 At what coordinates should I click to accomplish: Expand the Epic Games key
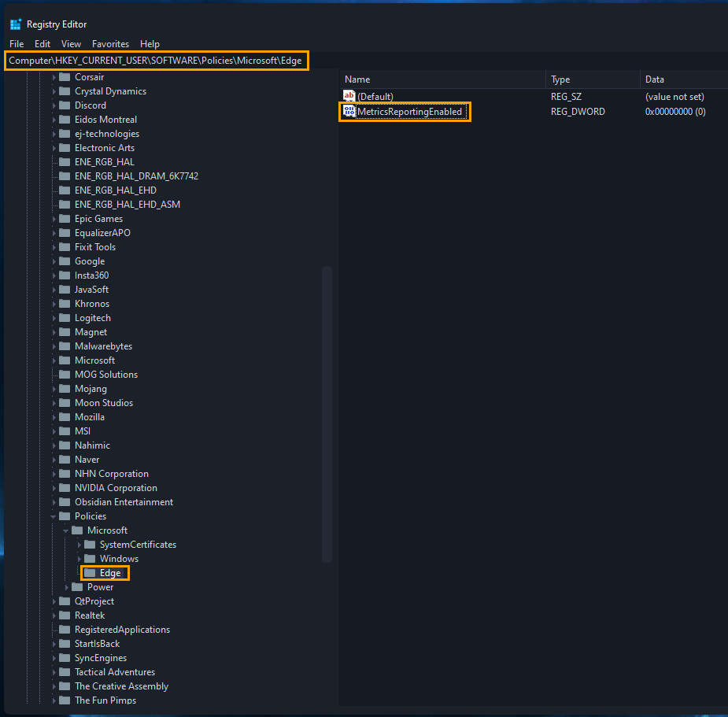click(x=54, y=219)
